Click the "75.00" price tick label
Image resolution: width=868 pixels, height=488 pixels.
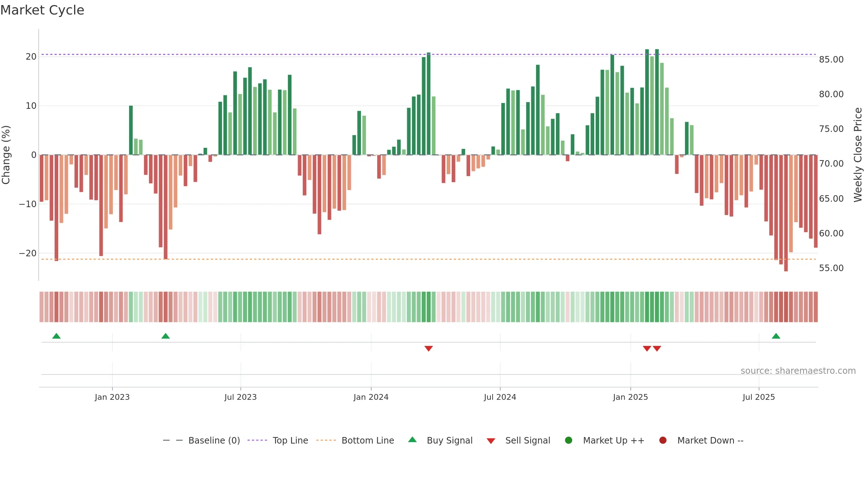[x=831, y=129]
